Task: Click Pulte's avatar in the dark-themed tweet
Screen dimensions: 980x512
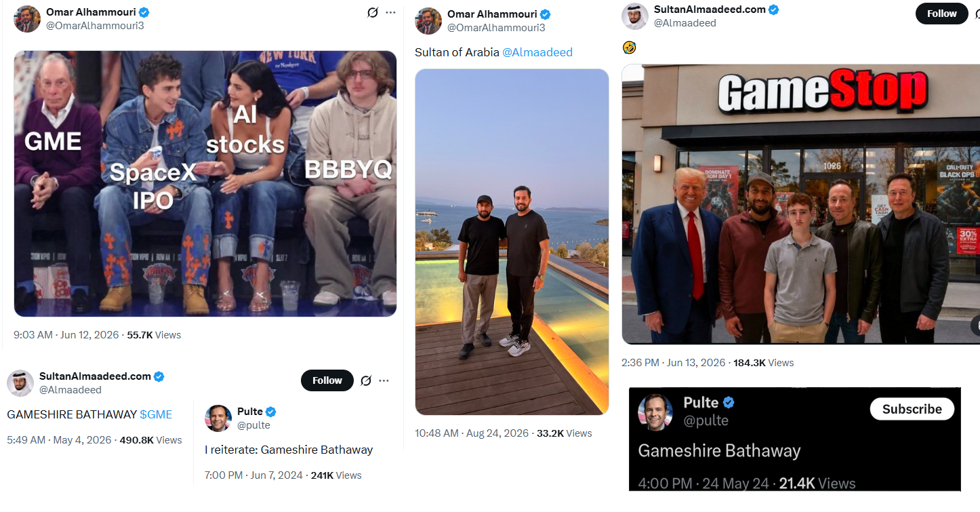Action: click(655, 412)
